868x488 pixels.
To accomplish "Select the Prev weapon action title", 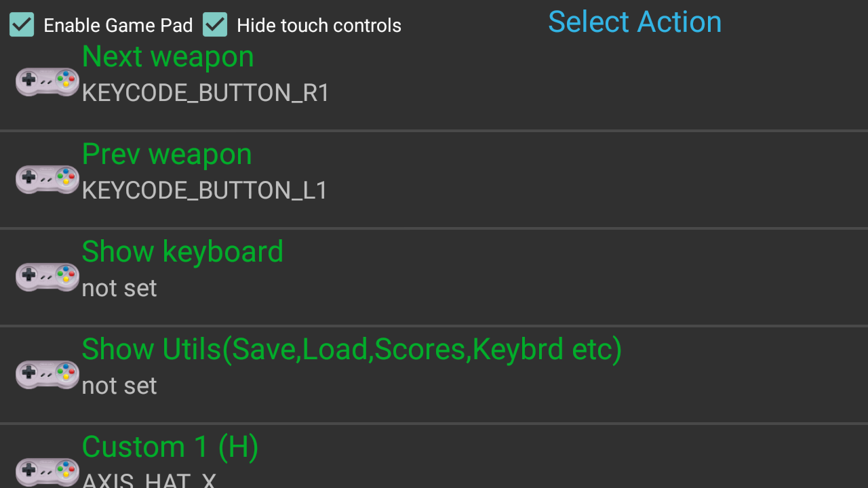I will tap(167, 155).
